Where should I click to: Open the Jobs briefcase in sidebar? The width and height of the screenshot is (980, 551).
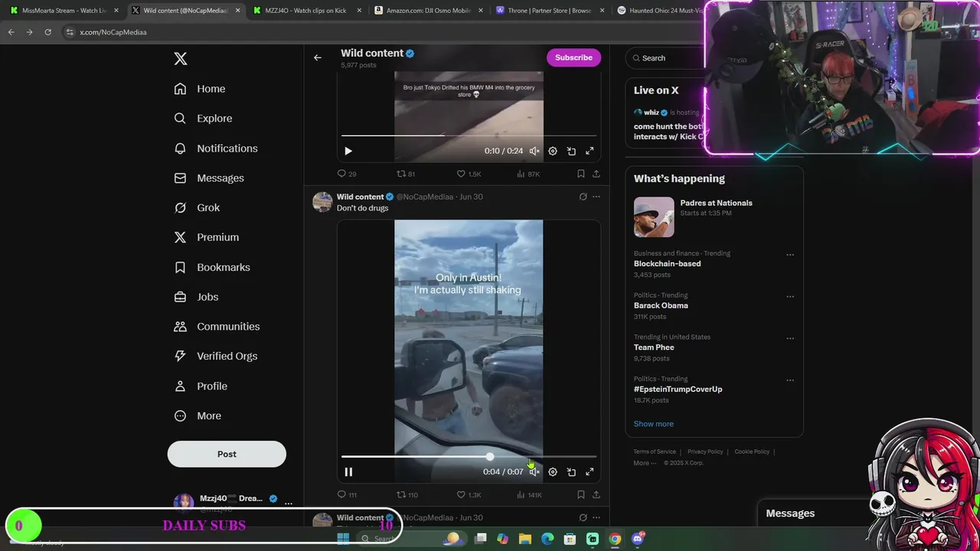pyautogui.click(x=180, y=297)
